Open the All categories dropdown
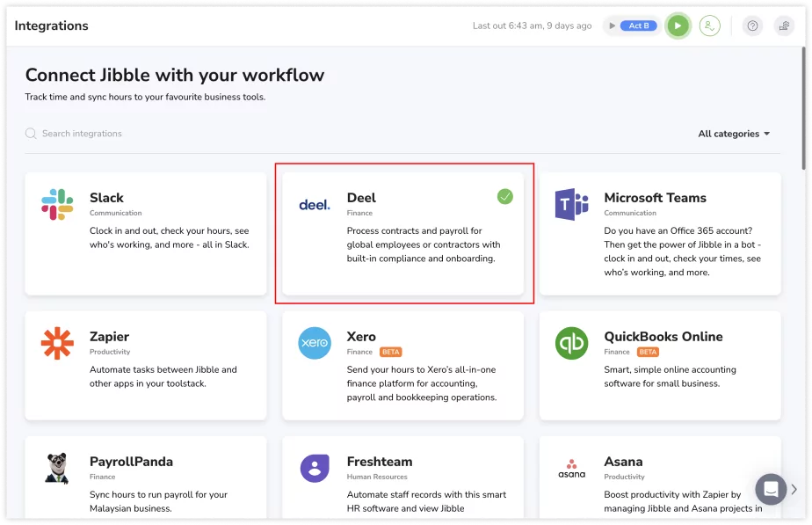 click(734, 134)
